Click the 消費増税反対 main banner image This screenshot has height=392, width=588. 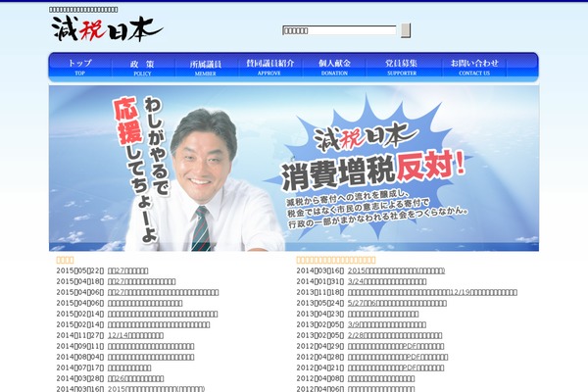[294, 168]
